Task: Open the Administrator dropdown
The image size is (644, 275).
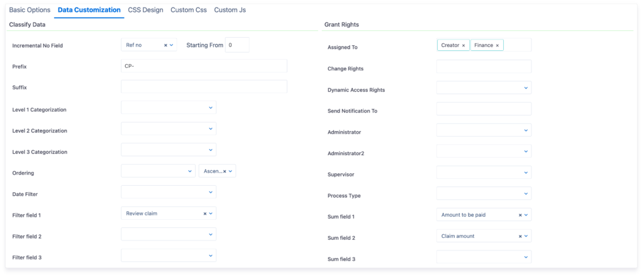Action: pos(484,130)
